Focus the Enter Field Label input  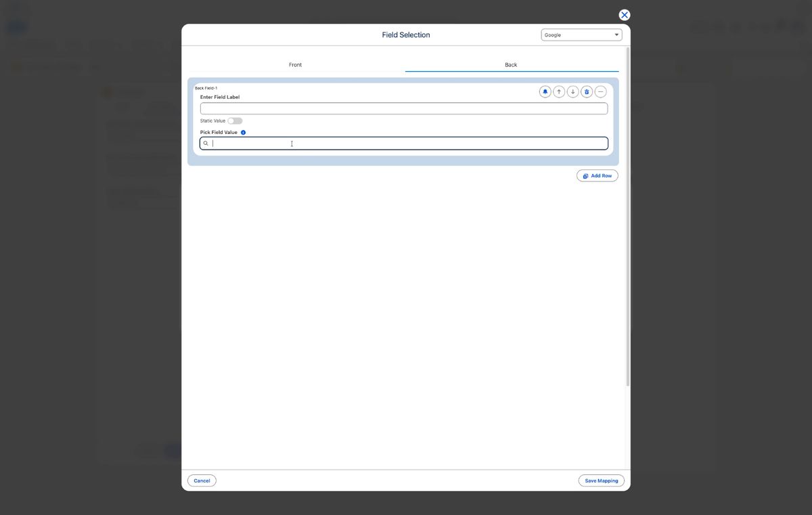(x=404, y=108)
